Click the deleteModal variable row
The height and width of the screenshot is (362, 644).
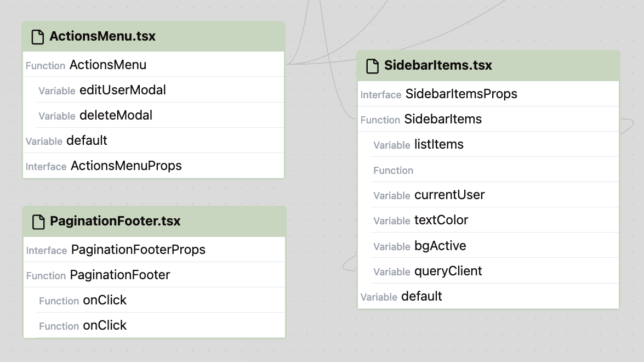pyautogui.click(x=116, y=115)
